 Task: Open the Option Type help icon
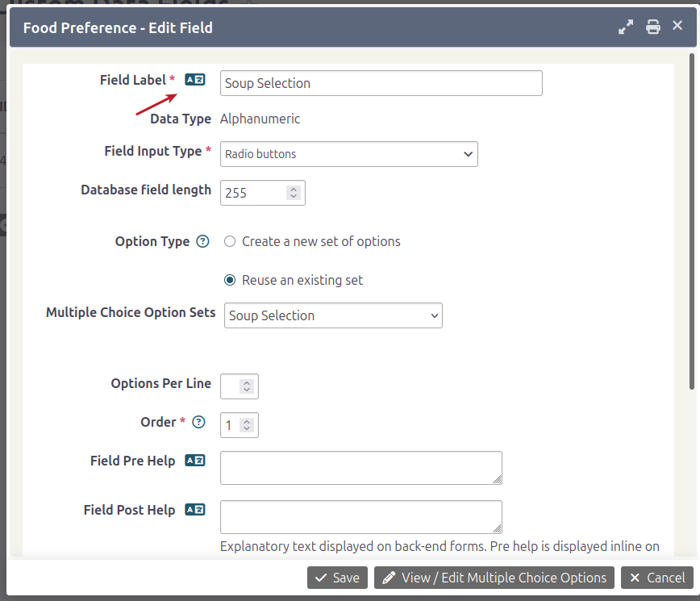(203, 241)
